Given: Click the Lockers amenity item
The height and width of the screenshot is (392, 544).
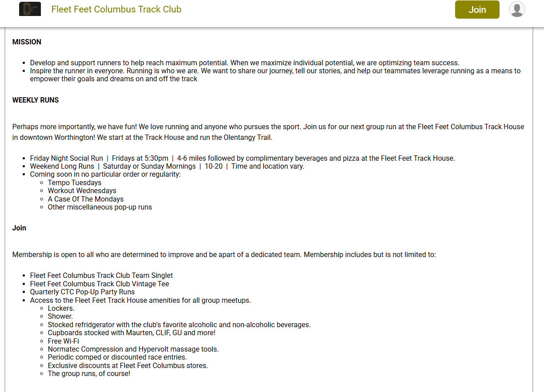Looking at the screenshot, I should [x=61, y=308].
